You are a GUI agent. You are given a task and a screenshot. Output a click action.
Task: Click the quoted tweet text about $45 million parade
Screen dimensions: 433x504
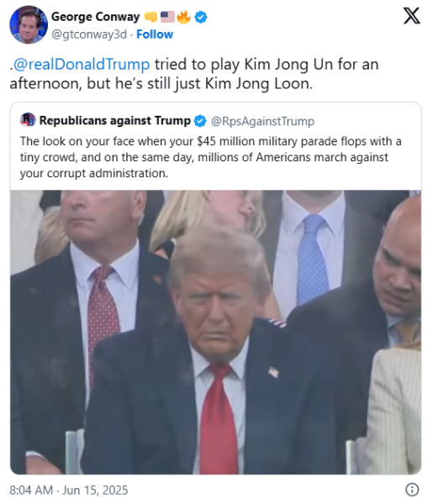coord(211,157)
